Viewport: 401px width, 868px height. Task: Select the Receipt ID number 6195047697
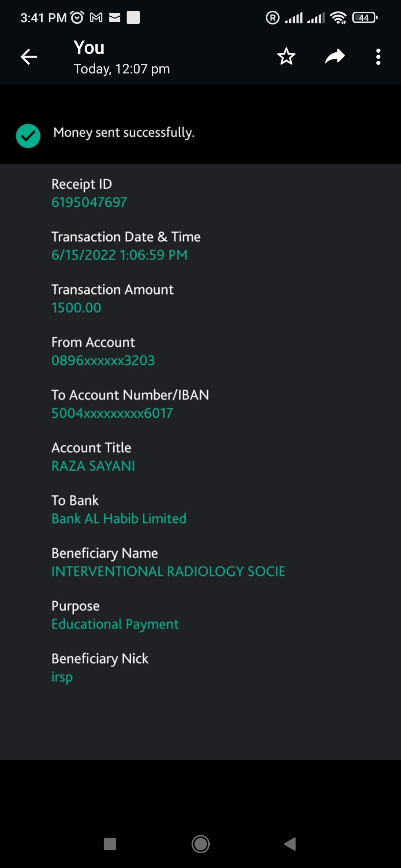coord(89,203)
